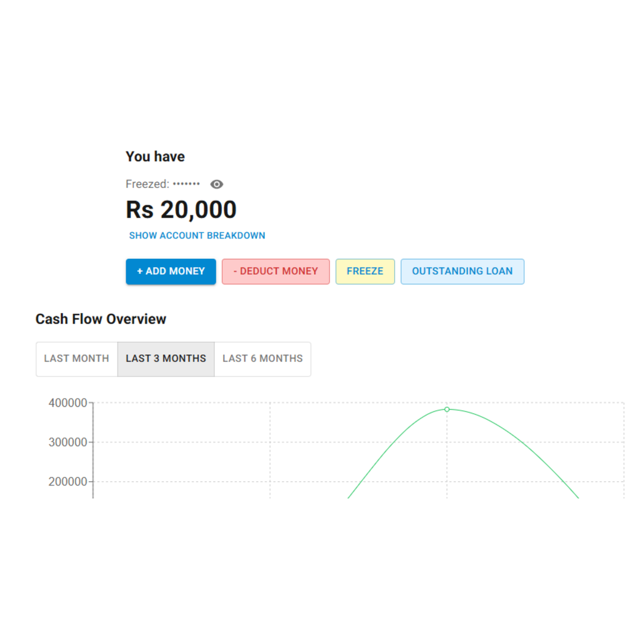The width and height of the screenshot is (644, 644).
Task: Select the LAST 3 MONTHS tab
Action: tap(166, 358)
